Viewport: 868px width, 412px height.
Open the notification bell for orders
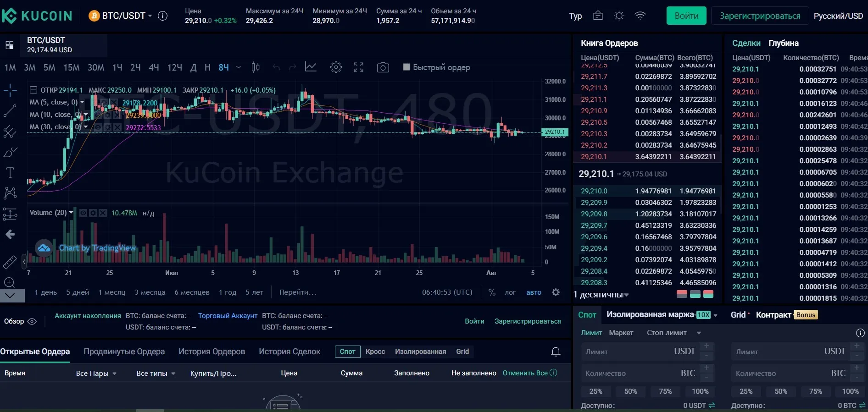tap(556, 352)
